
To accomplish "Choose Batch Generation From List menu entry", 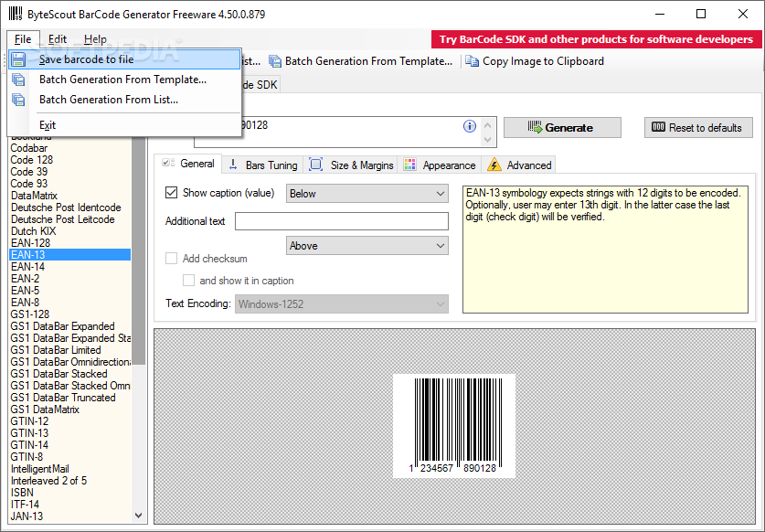I will tap(124, 100).
